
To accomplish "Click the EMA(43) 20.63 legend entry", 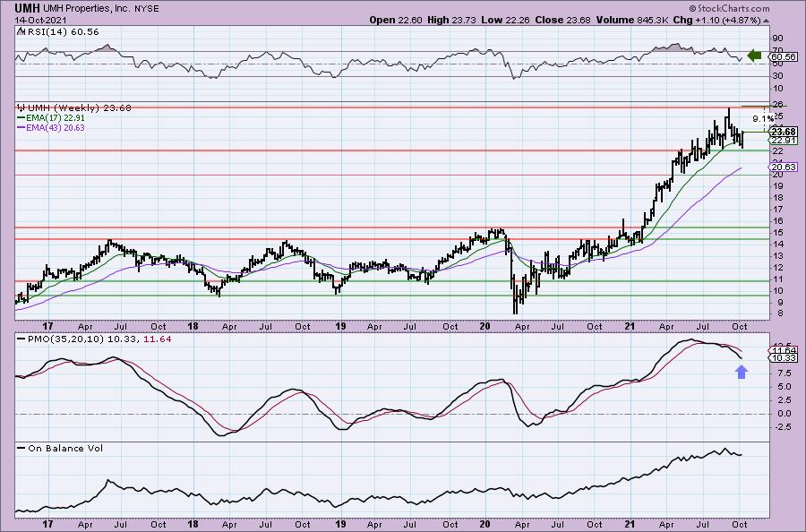I will point(51,127).
